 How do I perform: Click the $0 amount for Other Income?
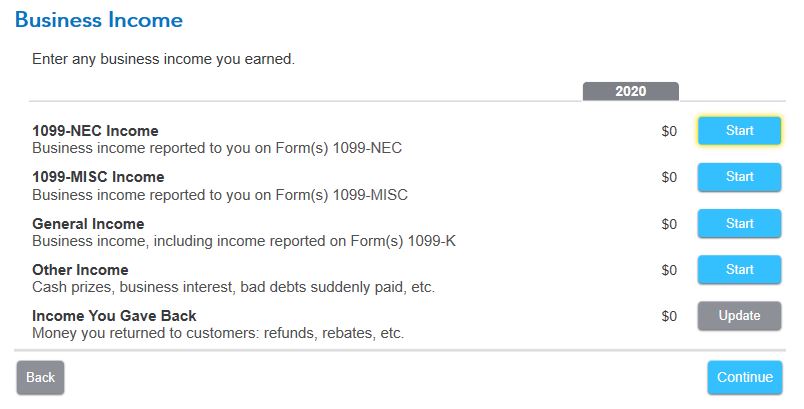pyautogui.click(x=669, y=270)
